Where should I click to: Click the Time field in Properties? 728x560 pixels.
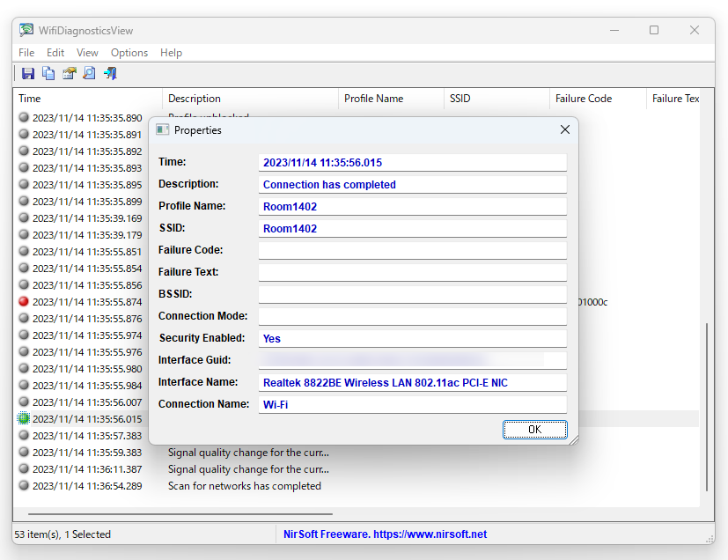[x=412, y=163]
